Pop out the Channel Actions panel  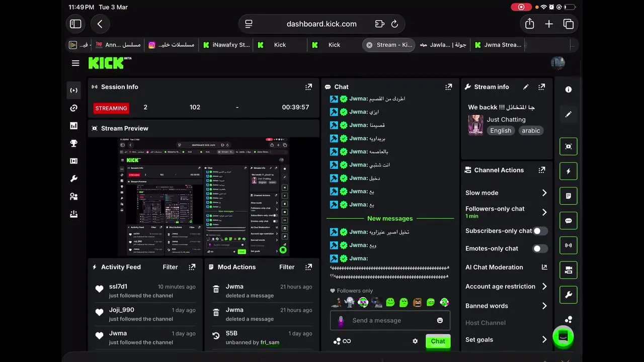click(x=541, y=170)
